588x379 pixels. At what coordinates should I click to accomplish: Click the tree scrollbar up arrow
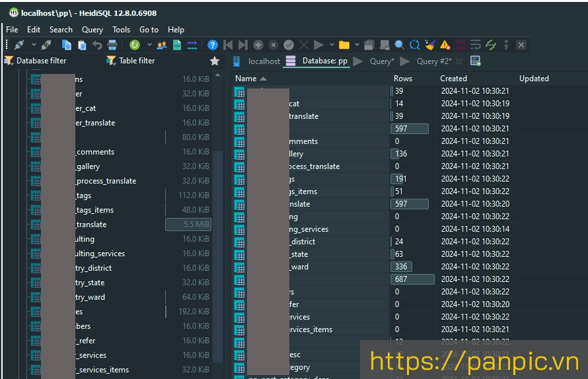(x=217, y=76)
